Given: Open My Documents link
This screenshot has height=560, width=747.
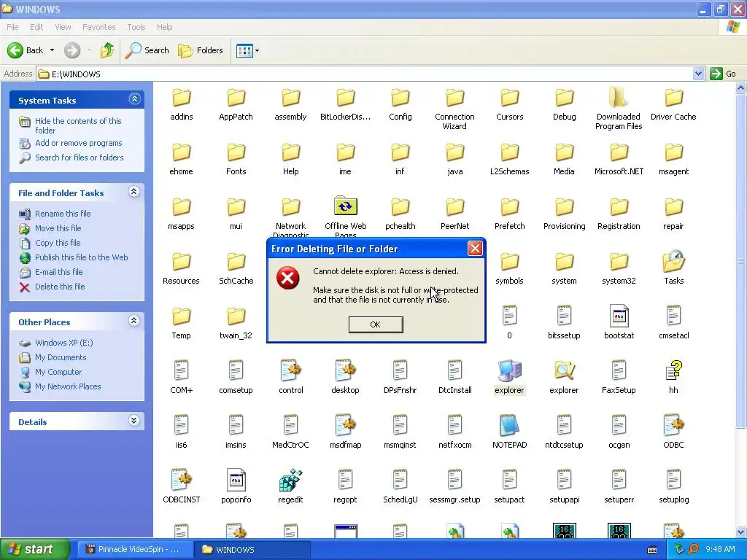Looking at the screenshot, I should pyautogui.click(x=61, y=357).
